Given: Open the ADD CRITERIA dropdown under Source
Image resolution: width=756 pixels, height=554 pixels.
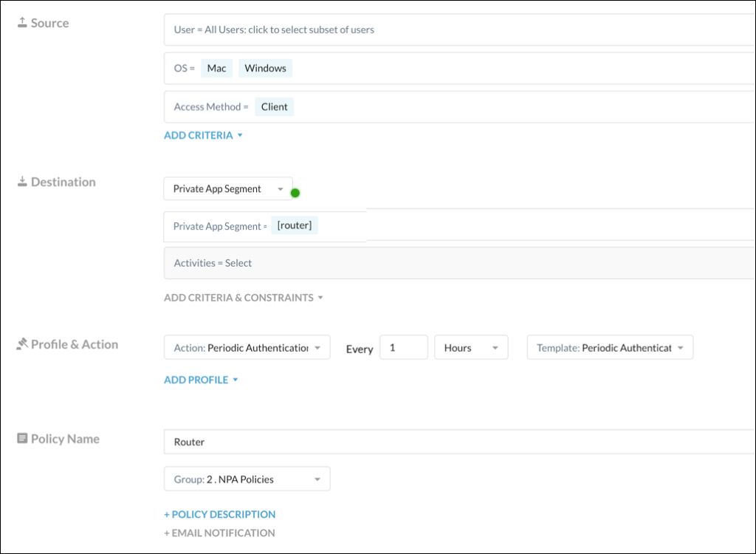Looking at the screenshot, I should [203, 135].
